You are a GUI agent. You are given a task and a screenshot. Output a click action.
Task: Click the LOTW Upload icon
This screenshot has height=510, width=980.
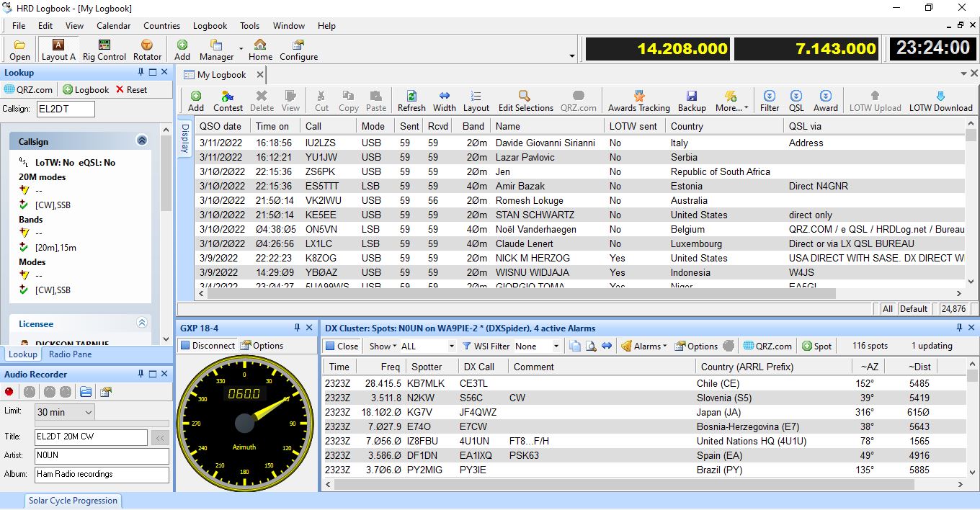coord(875,101)
